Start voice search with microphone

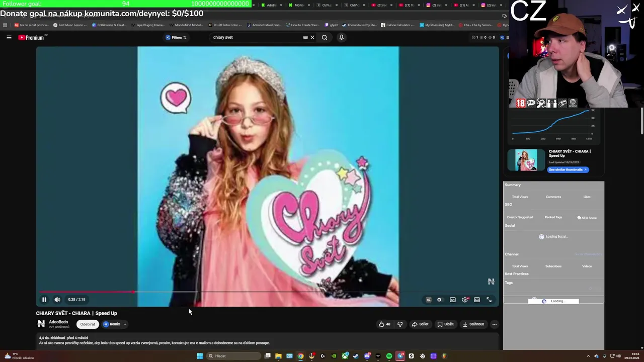point(342,37)
